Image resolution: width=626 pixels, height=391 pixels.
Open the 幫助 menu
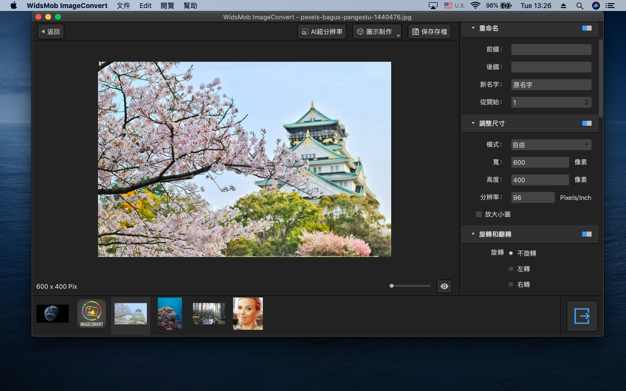coord(190,6)
